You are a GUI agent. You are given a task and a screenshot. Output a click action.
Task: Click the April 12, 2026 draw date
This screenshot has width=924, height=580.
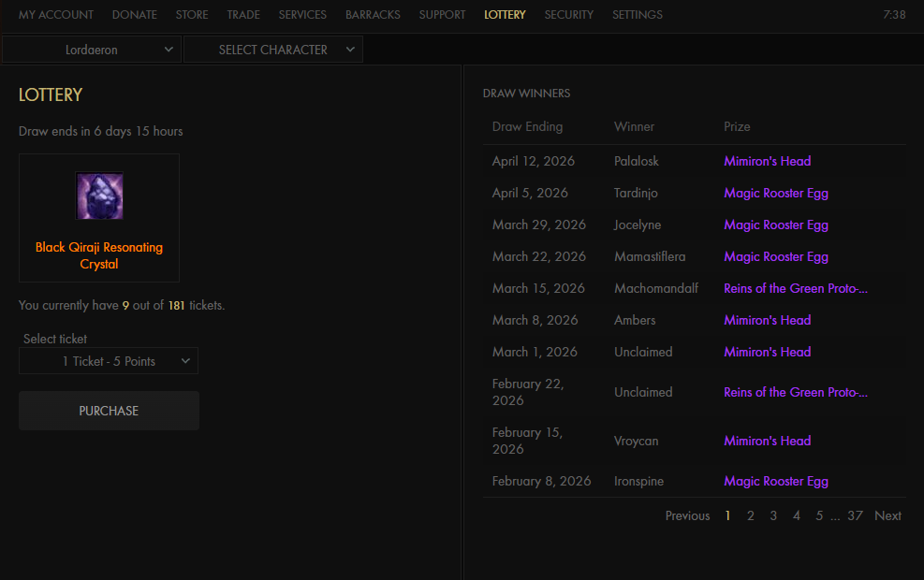(x=534, y=161)
